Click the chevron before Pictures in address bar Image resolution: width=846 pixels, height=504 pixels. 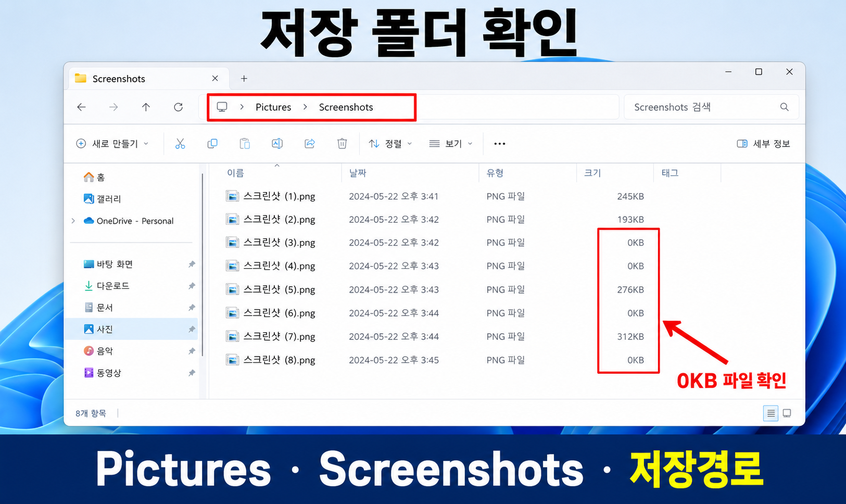pos(242,107)
